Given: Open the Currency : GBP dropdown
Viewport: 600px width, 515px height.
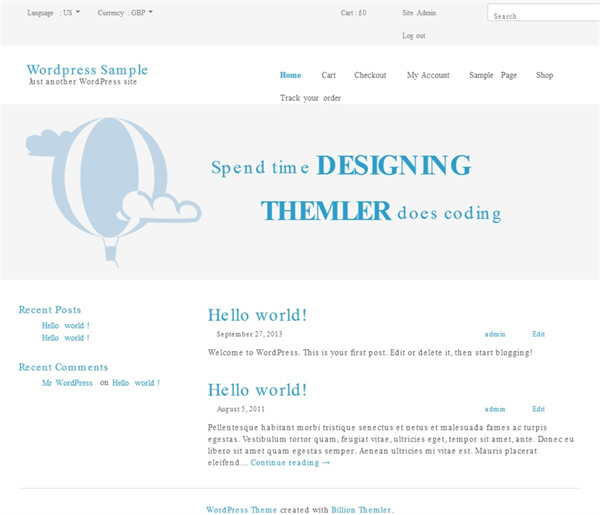Looking at the screenshot, I should coord(125,13).
